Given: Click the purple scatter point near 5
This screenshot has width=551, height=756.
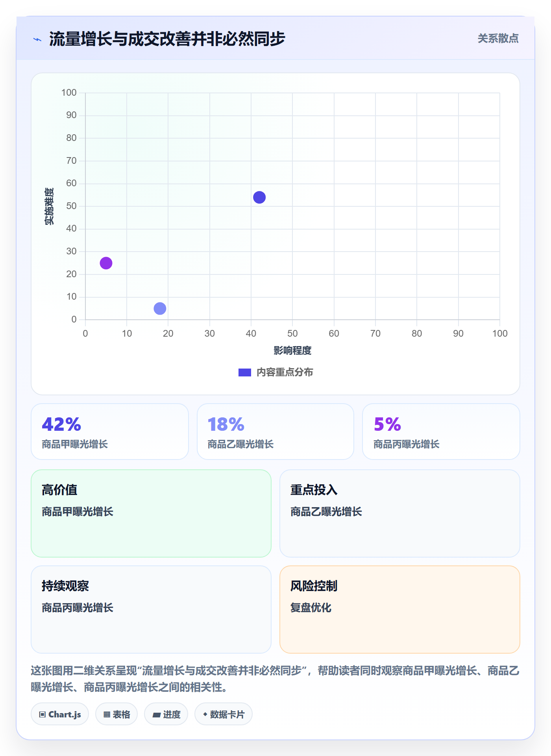Looking at the screenshot, I should coord(106,263).
